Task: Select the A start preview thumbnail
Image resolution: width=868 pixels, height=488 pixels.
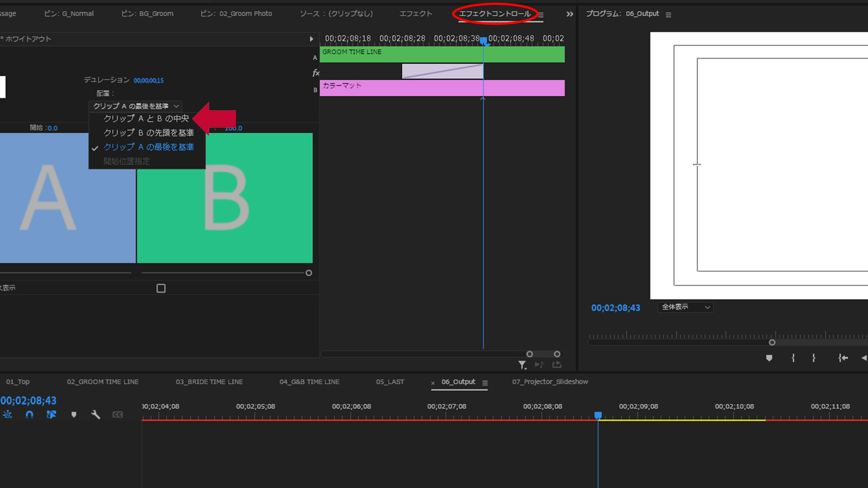Action: 68,198
